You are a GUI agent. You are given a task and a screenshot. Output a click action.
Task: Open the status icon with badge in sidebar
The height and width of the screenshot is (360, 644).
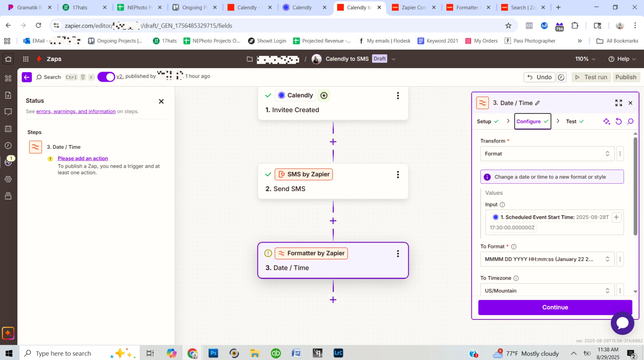(x=9, y=162)
